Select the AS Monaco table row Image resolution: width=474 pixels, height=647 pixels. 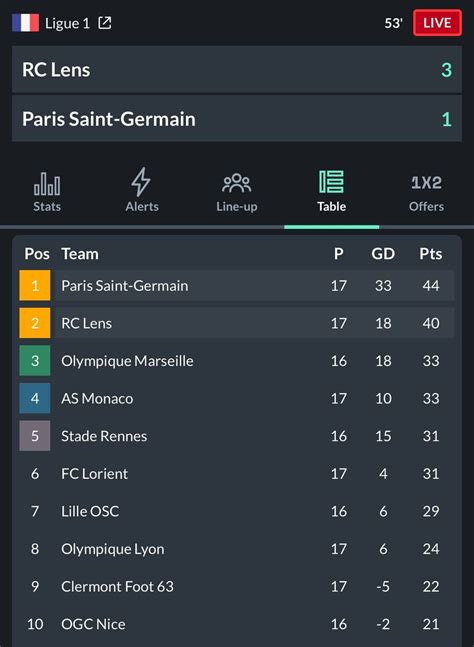[237, 399]
